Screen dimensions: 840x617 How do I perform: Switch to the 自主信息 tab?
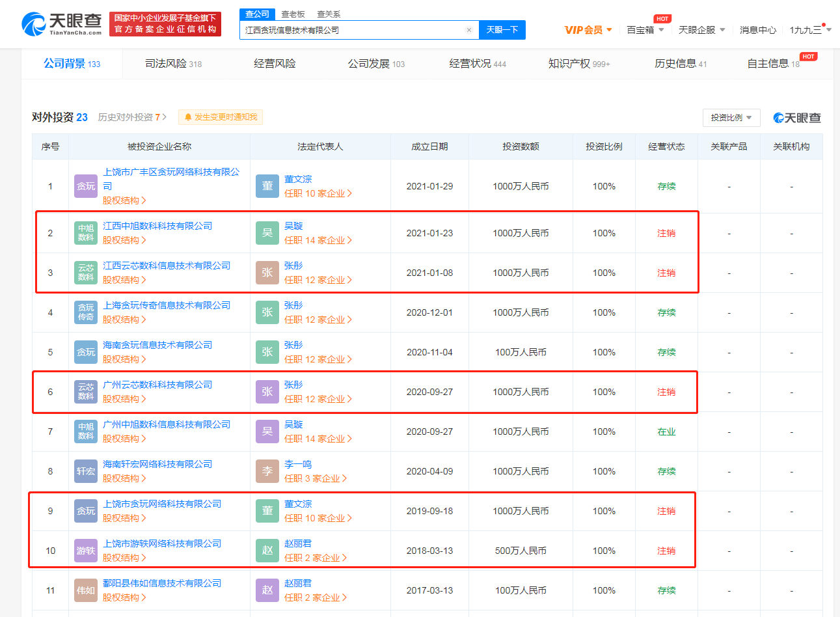(774, 64)
